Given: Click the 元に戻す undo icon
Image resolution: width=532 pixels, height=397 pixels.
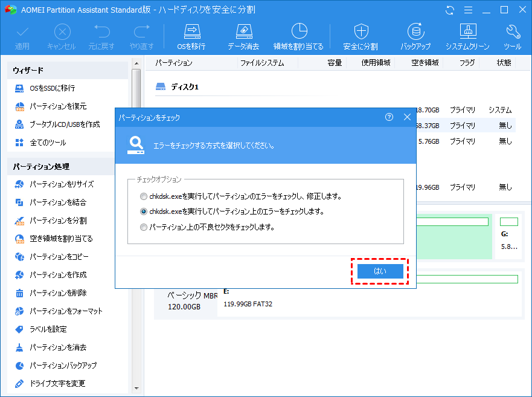Looking at the screenshot, I should (x=101, y=37).
